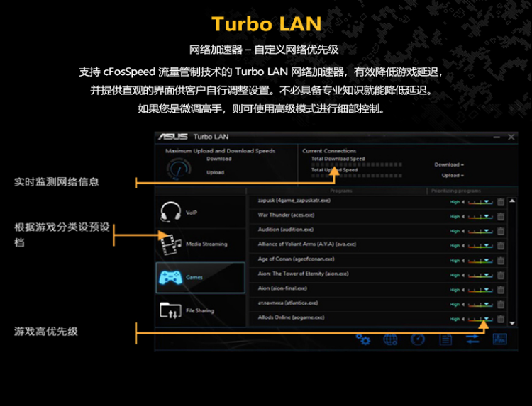Minimize the Turbo LAN window
This screenshot has height=406, width=532.
[497, 137]
